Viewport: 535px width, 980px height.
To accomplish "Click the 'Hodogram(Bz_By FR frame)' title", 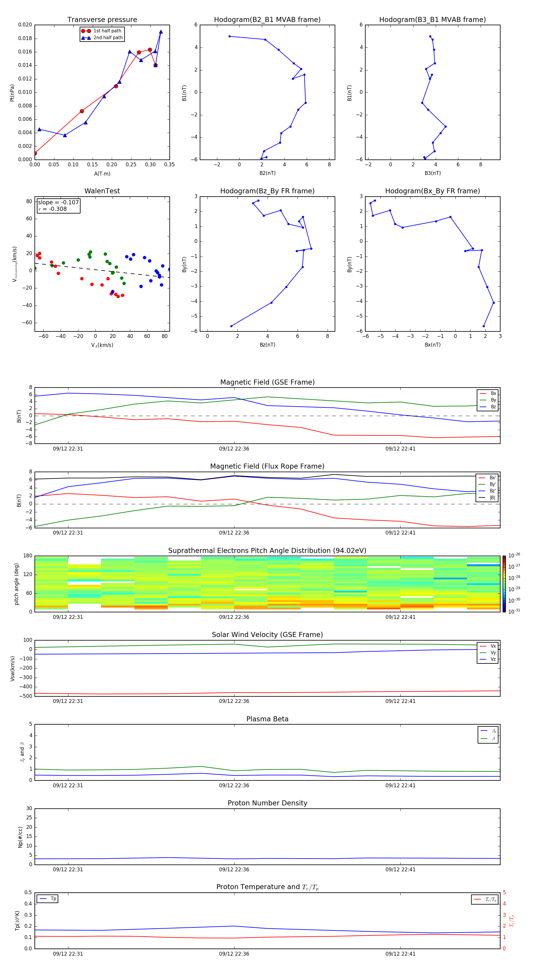I will point(267,191).
